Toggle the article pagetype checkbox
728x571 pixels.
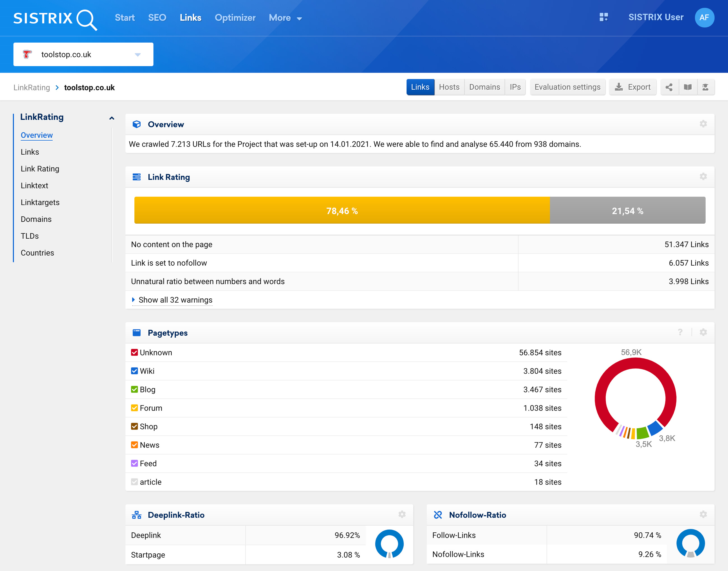(134, 482)
